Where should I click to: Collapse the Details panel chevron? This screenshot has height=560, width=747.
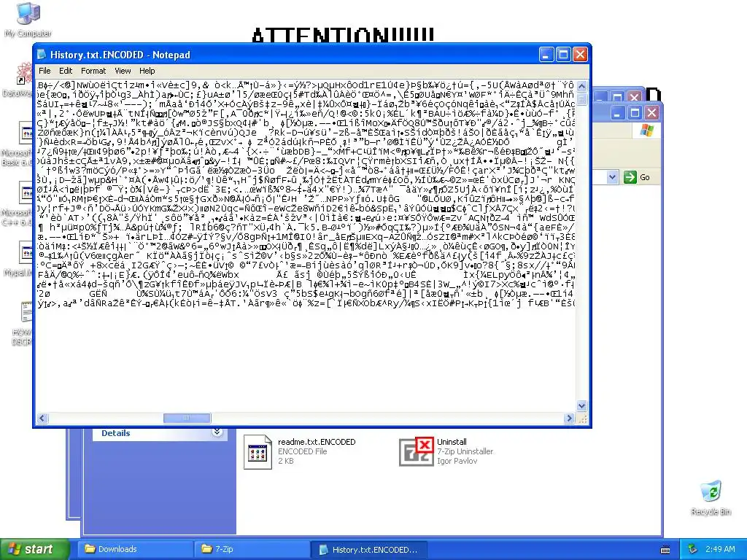[x=217, y=432]
